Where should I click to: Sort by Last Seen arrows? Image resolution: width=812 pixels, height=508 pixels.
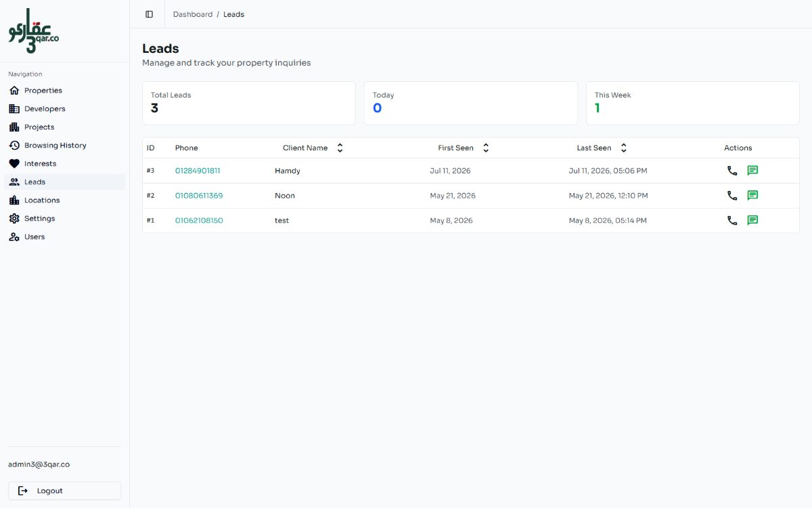click(624, 148)
